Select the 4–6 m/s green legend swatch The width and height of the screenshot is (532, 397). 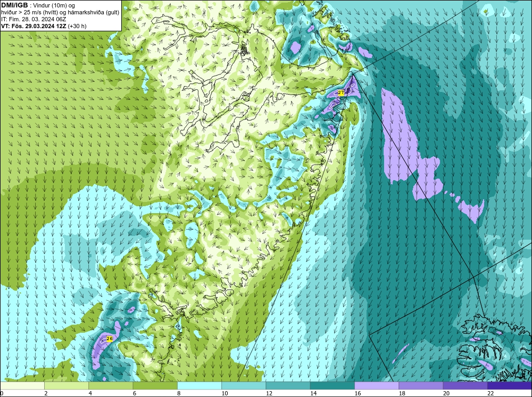click(x=111, y=385)
